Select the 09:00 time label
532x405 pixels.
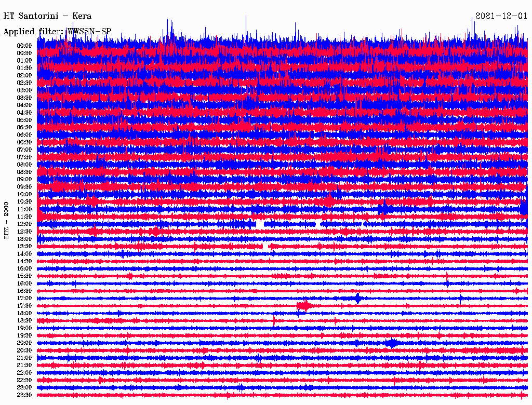click(24, 180)
